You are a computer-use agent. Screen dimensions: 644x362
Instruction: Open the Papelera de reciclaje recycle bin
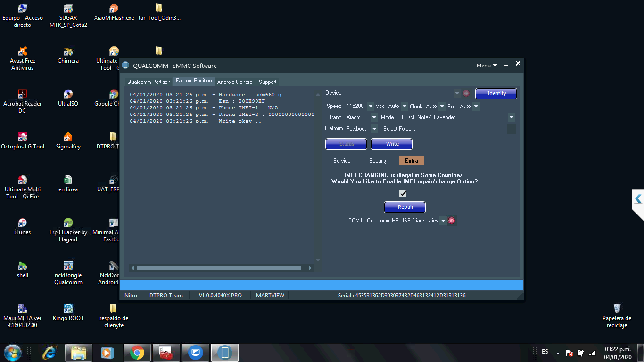tap(617, 316)
